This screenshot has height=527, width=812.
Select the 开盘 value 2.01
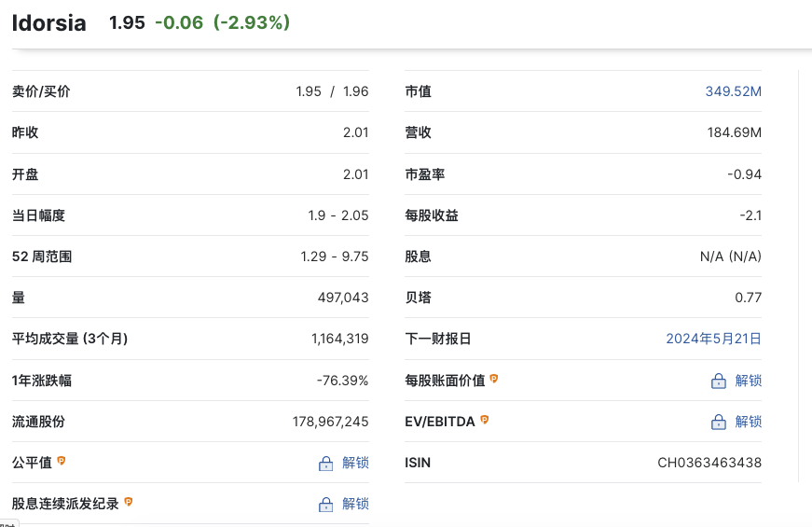click(x=356, y=174)
